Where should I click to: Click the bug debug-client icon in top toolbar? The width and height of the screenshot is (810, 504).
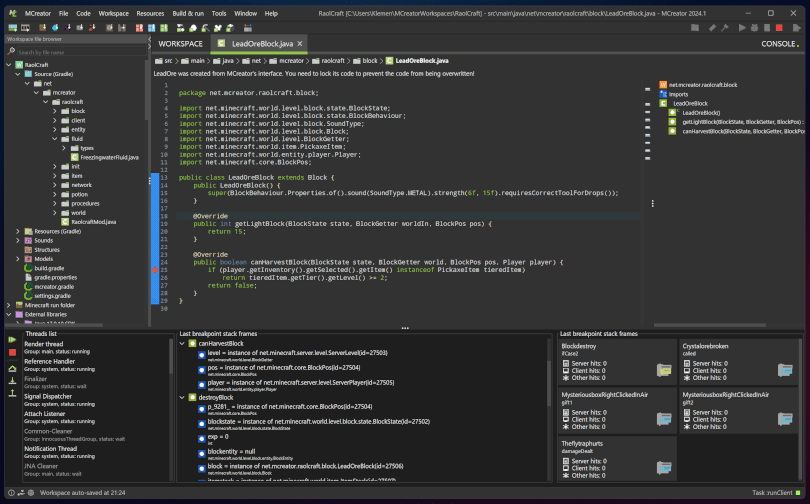[754, 28]
